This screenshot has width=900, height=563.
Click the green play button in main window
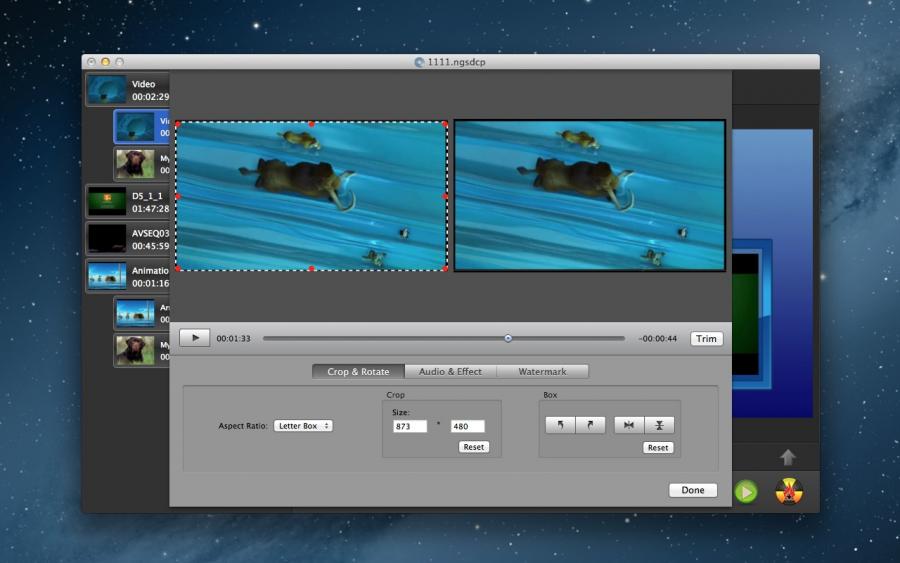click(x=746, y=492)
